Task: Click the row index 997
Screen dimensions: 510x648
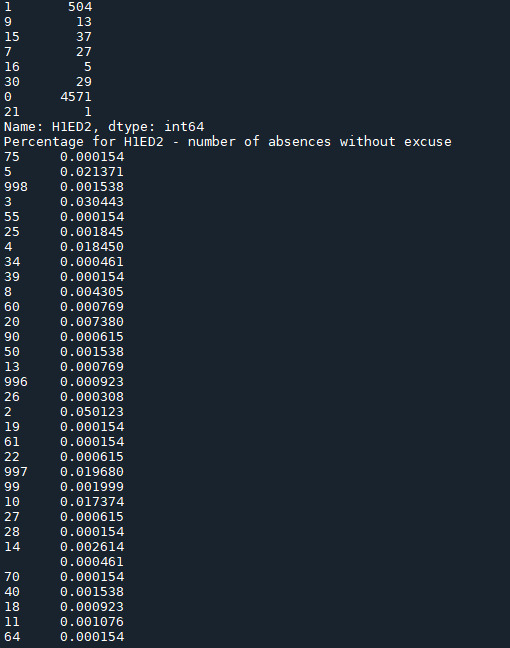Action: coord(16,472)
